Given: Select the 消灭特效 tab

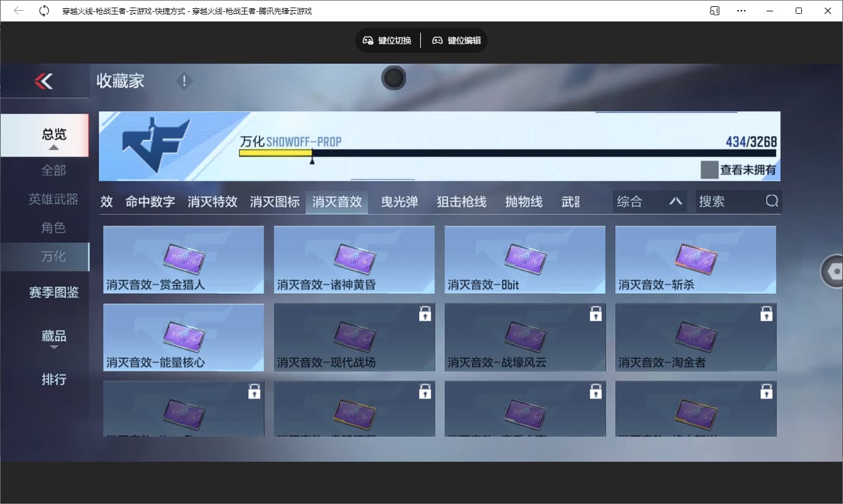Looking at the screenshot, I should pos(212,202).
